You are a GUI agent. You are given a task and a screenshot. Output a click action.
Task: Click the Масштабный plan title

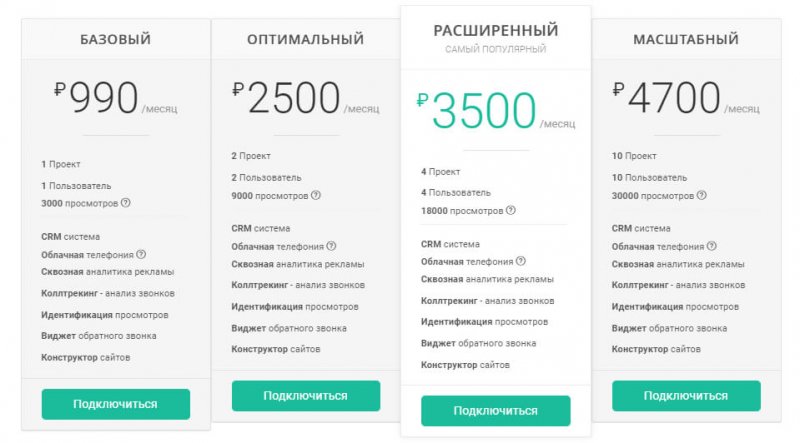click(x=685, y=40)
